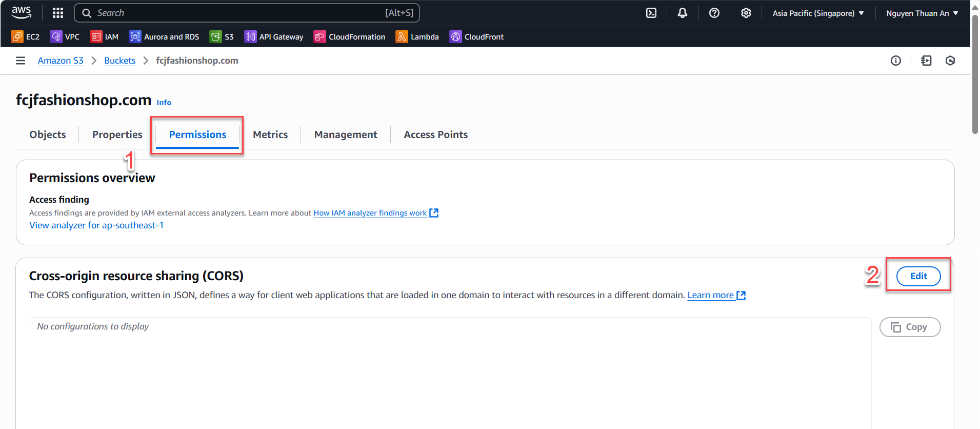
Task: Open CloudFront service shortcut
Action: pos(476,37)
